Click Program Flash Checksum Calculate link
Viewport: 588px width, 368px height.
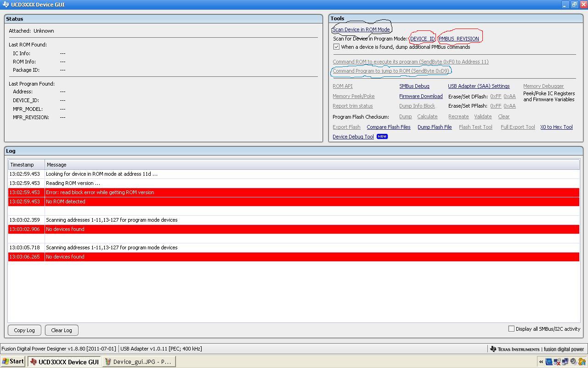tap(427, 116)
